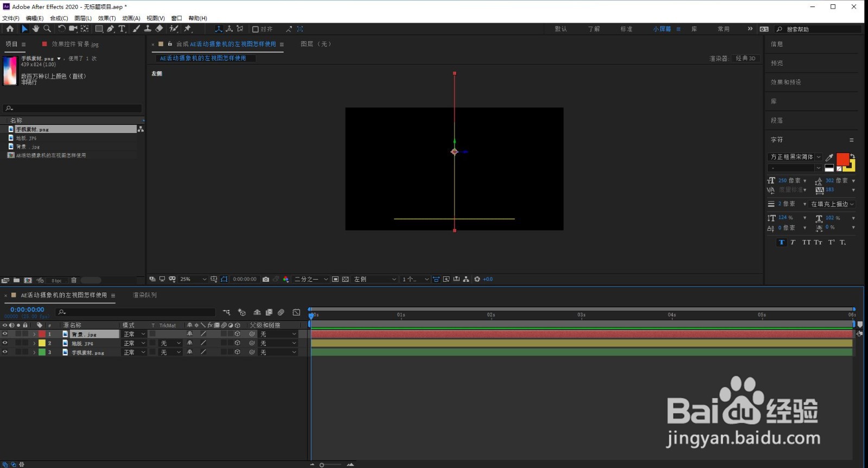
Task: Open the show channel RGB icon
Action: [286, 279]
